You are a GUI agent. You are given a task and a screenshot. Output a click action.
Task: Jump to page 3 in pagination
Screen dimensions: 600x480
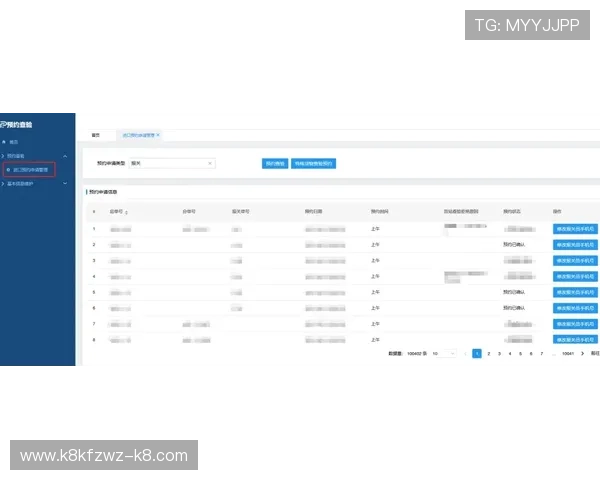click(499, 353)
